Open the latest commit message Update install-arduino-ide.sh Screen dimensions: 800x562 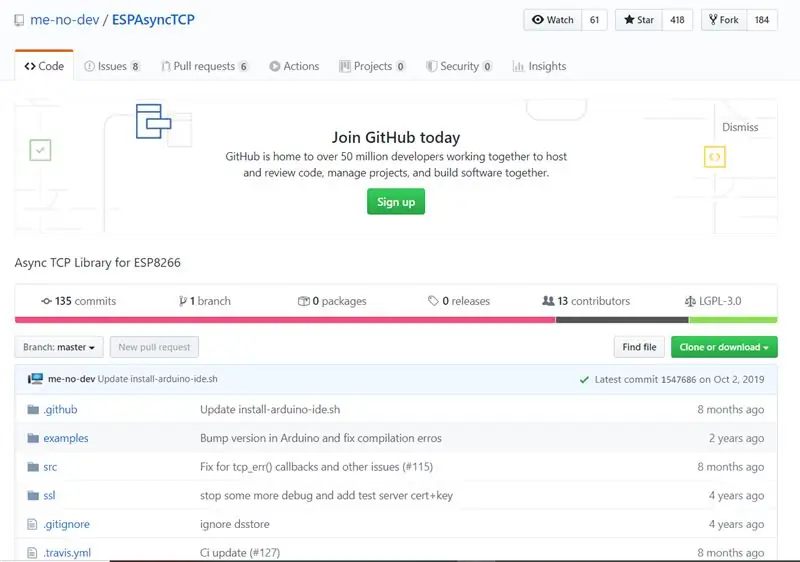[158, 379]
